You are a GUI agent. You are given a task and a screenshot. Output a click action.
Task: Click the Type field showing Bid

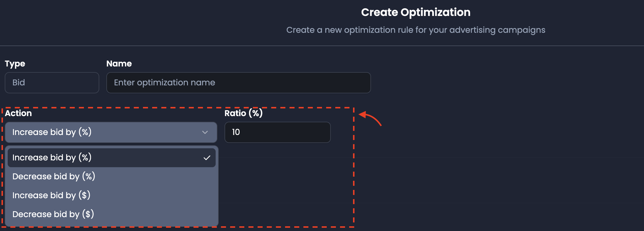point(52,83)
